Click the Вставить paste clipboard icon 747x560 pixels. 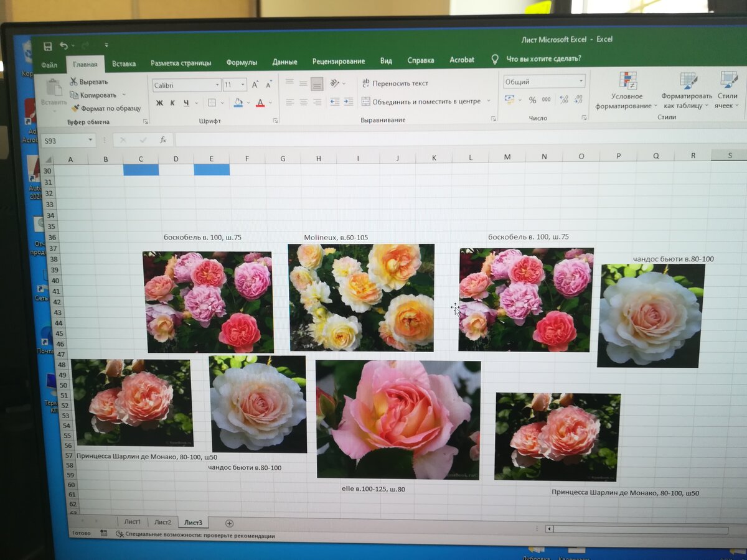(x=54, y=86)
